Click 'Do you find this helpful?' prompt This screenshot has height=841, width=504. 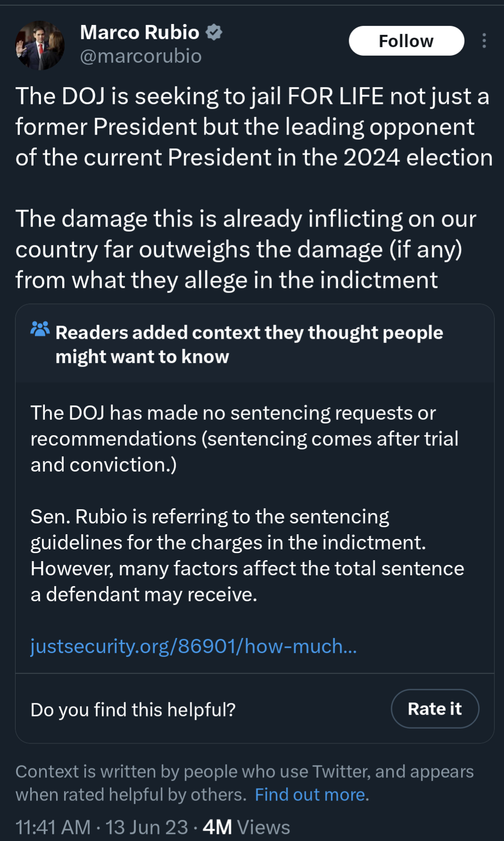point(133,709)
